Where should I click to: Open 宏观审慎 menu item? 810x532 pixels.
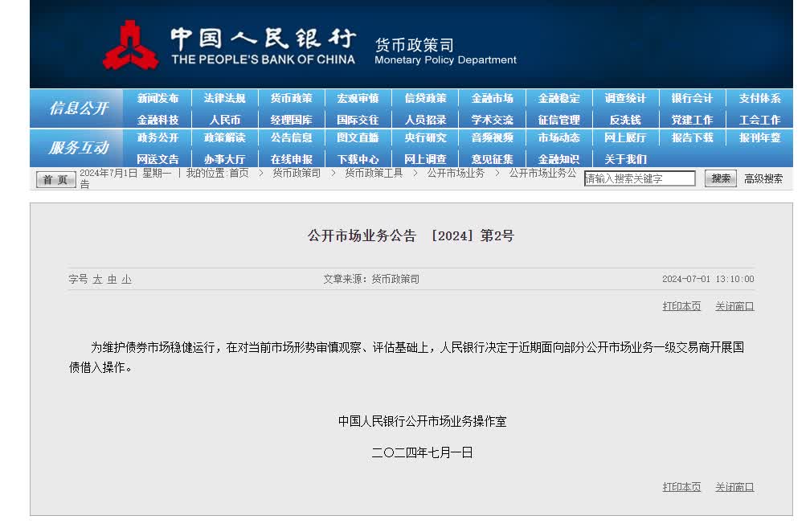[358, 98]
